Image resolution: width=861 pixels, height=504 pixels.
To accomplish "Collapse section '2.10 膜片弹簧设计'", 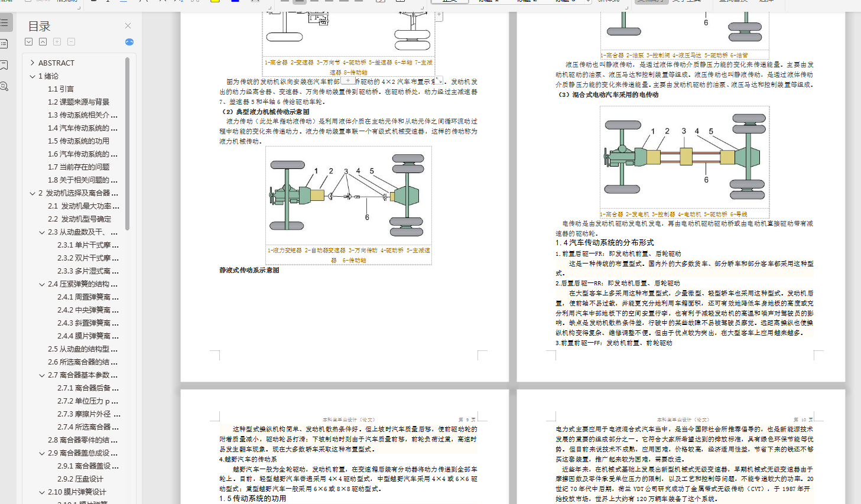I will tap(42, 492).
